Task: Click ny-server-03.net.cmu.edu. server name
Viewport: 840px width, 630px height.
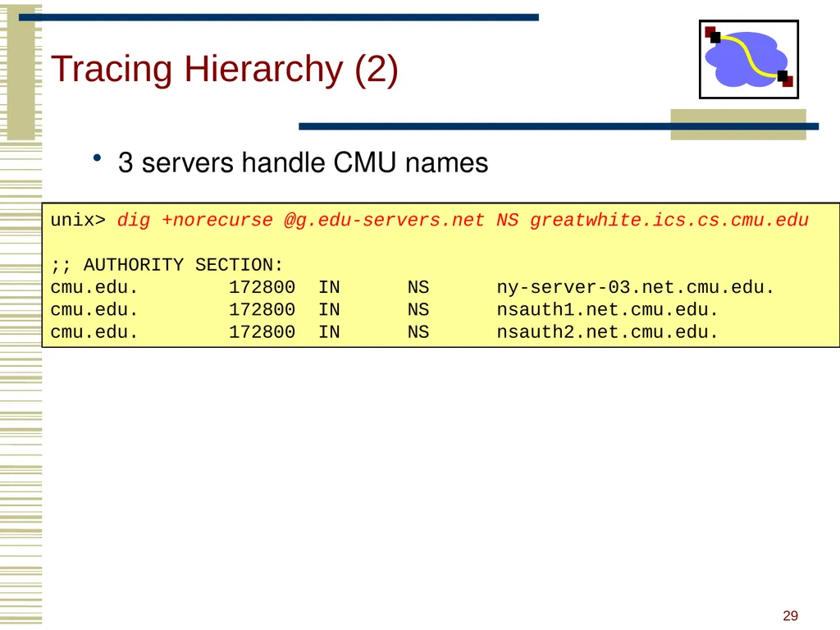Action: 636,288
